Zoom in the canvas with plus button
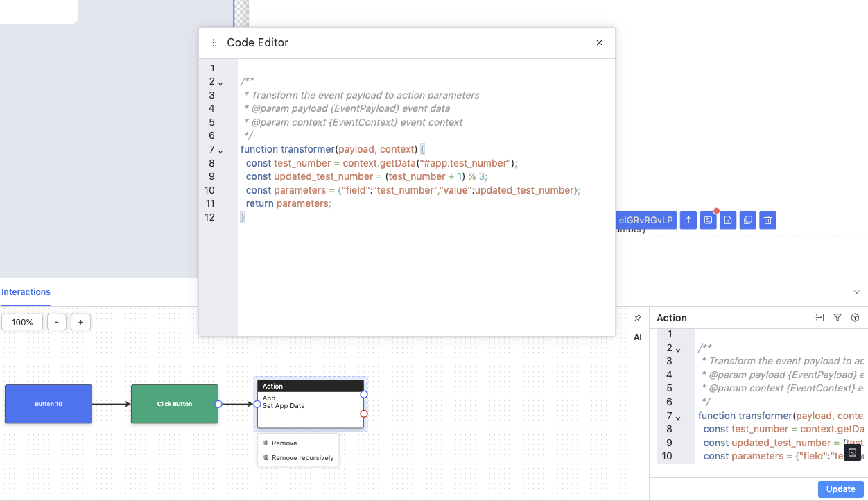This screenshot has width=868, height=501. click(80, 323)
